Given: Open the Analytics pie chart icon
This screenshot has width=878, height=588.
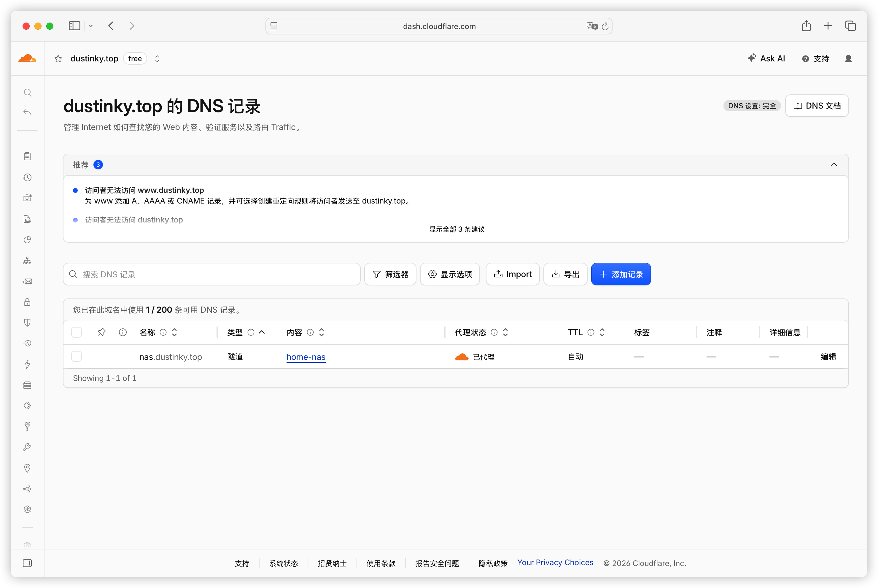Looking at the screenshot, I should pos(27,240).
